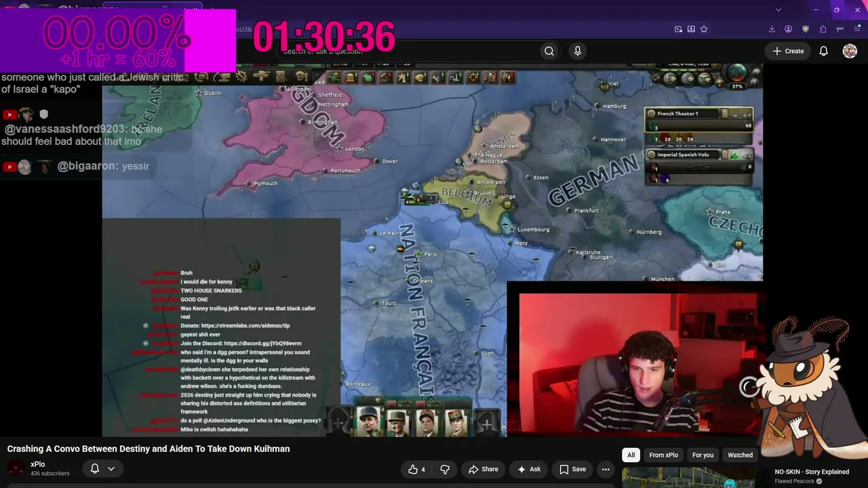Click the YouTube search magnifier button
Image resolution: width=868 pixels, height=488 pixels.
click(x=549, y=51)
